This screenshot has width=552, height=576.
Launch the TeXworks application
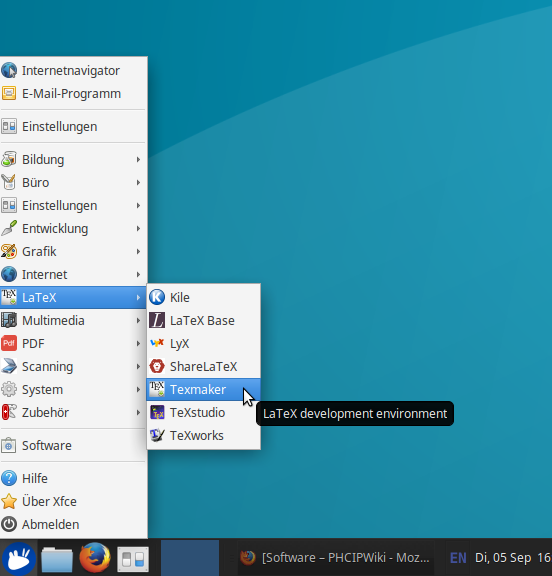(x=203, y=435)
